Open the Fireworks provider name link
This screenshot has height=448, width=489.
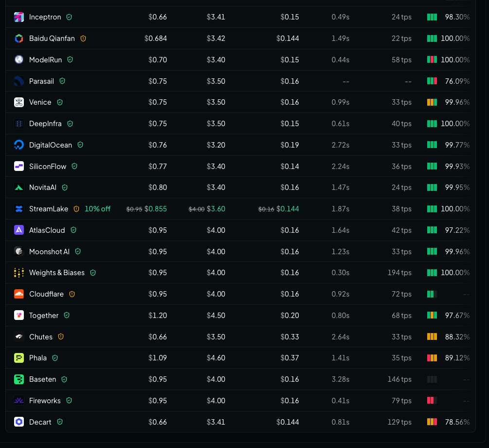[45, 401]
